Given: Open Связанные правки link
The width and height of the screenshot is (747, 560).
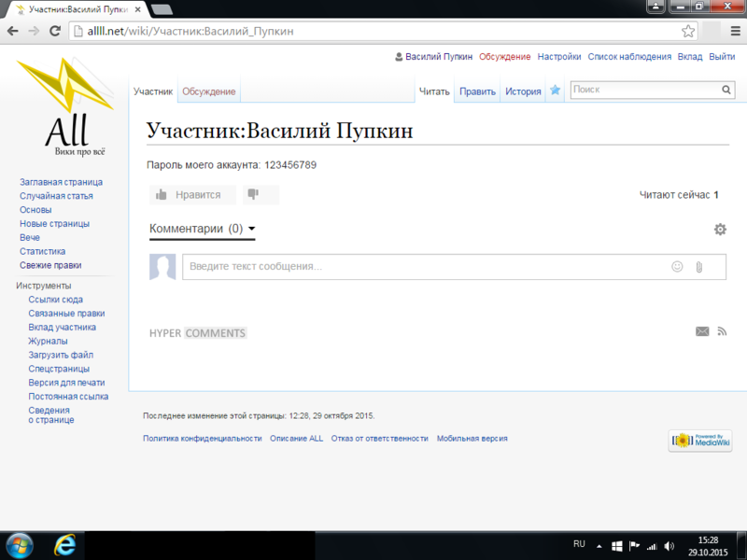Looking at the screenshot, I should (66, 313).
